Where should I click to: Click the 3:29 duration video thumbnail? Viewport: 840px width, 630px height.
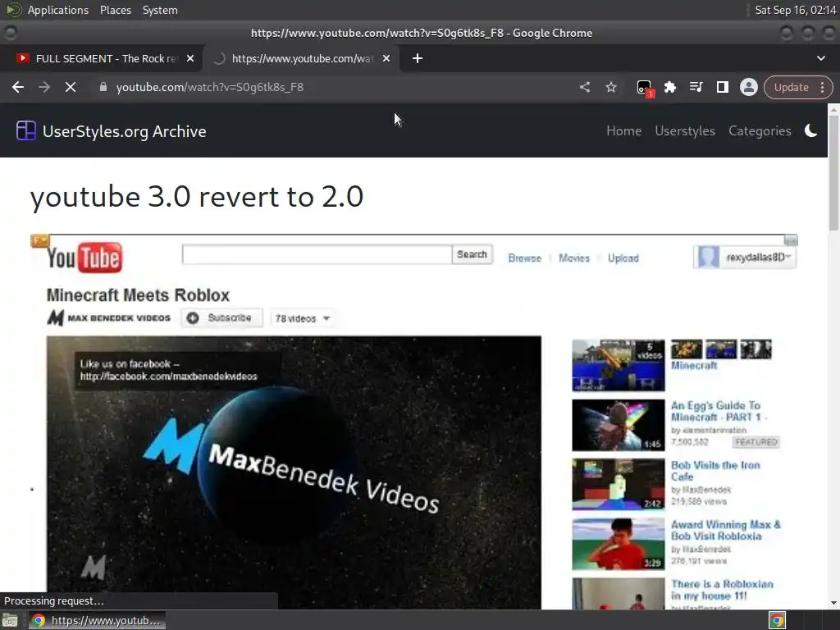(619, 545)
